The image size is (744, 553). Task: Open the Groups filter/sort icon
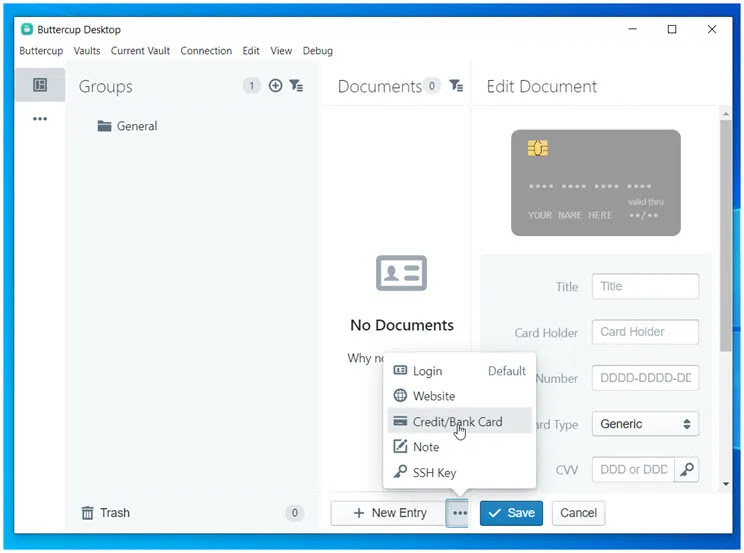click(296, 86)
